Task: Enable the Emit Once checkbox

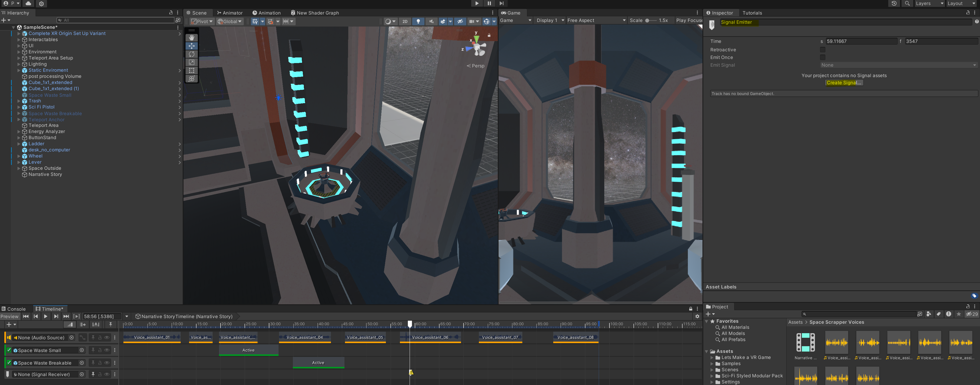Action: pos(823,57)
